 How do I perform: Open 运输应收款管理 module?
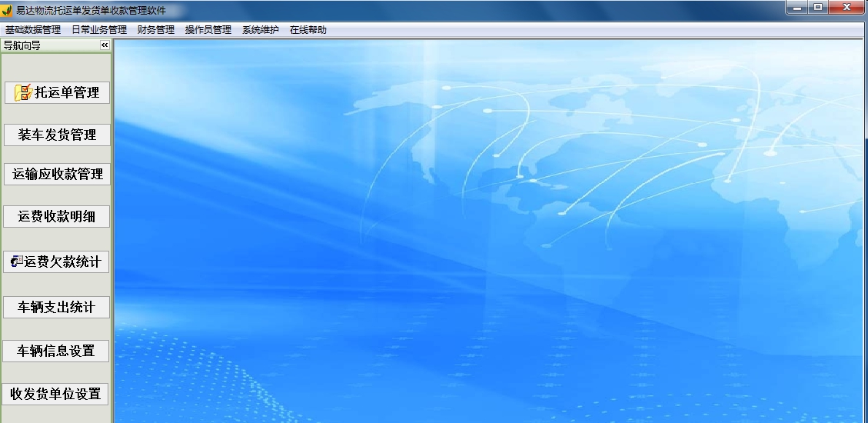(x=57, y=175)
